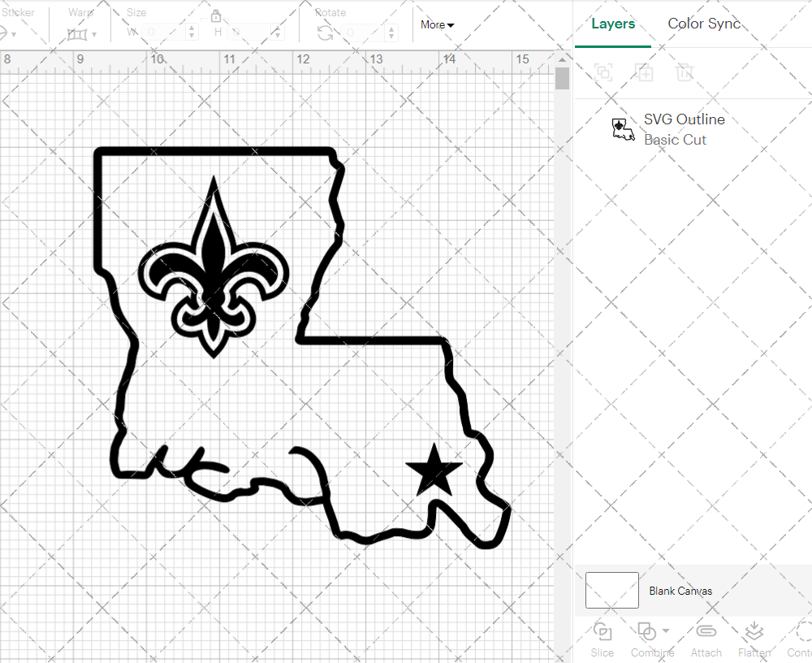This screenshot has width=812, height=663.
Task: Click the Flatten icon
Action: (x=754, y=632)
